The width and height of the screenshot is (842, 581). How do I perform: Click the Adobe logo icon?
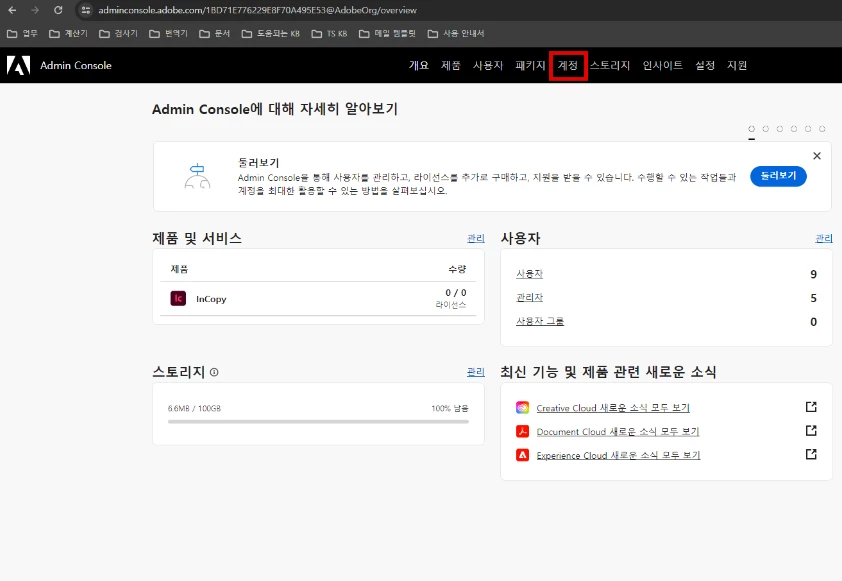point(18,66)
